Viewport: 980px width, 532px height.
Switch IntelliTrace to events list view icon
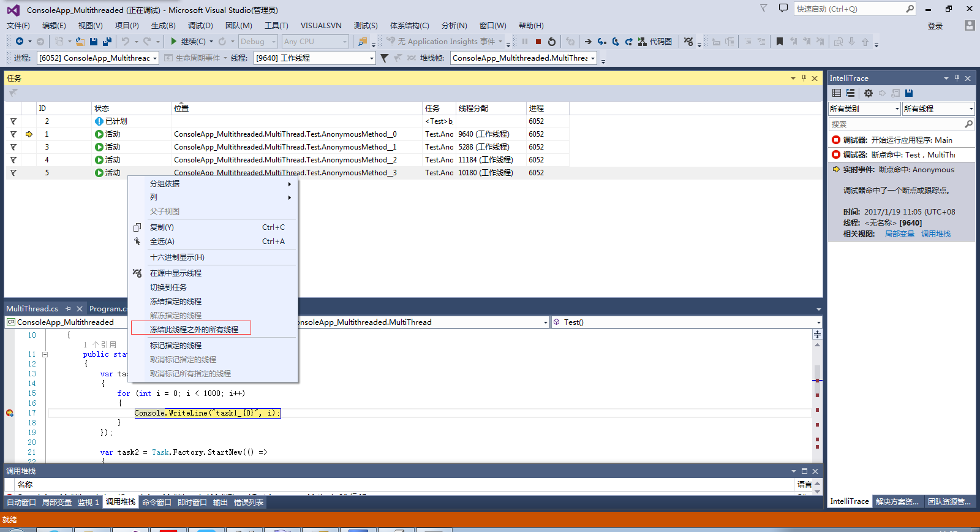837,93
